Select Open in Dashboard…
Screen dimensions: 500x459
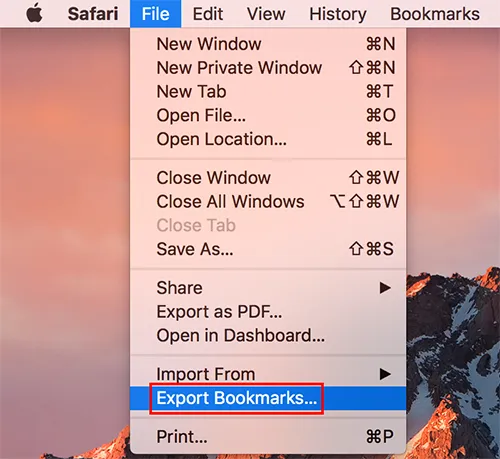click(x=268, y=335)
